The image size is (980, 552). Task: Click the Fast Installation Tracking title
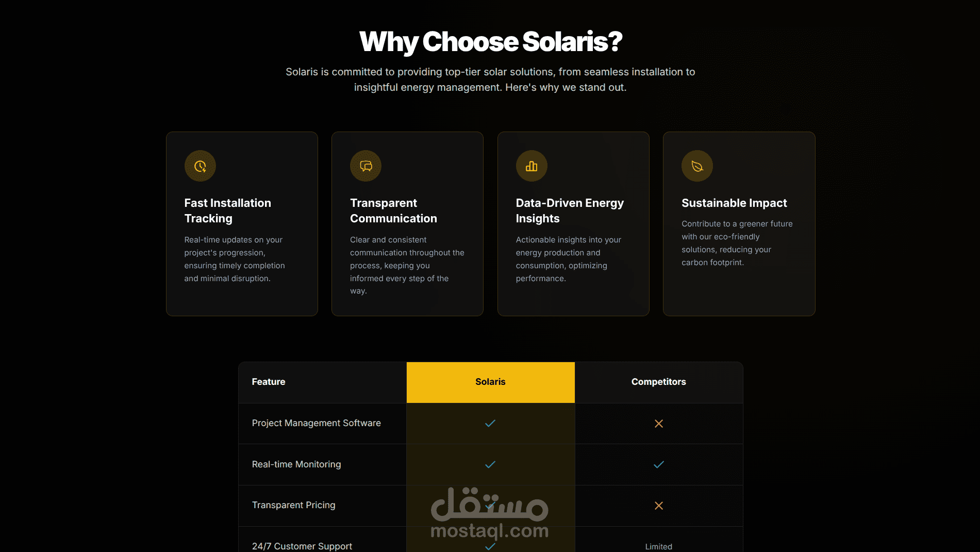coord(227,210)
